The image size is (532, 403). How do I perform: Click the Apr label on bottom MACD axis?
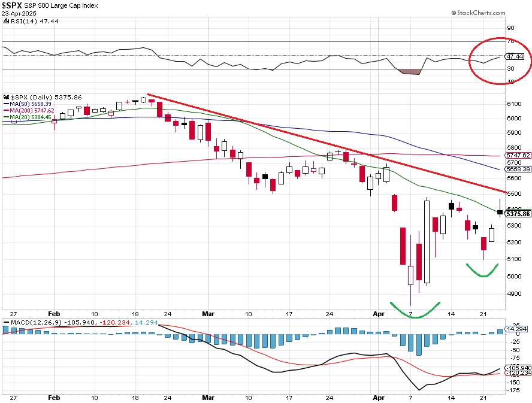379,398
